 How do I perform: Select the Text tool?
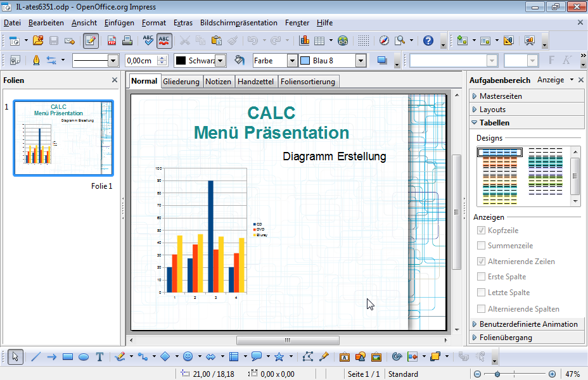tap(99, 357)
